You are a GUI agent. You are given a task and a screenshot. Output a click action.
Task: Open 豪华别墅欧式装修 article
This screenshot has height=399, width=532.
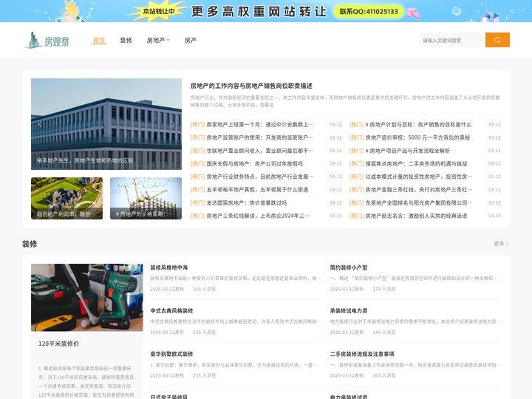171,354
